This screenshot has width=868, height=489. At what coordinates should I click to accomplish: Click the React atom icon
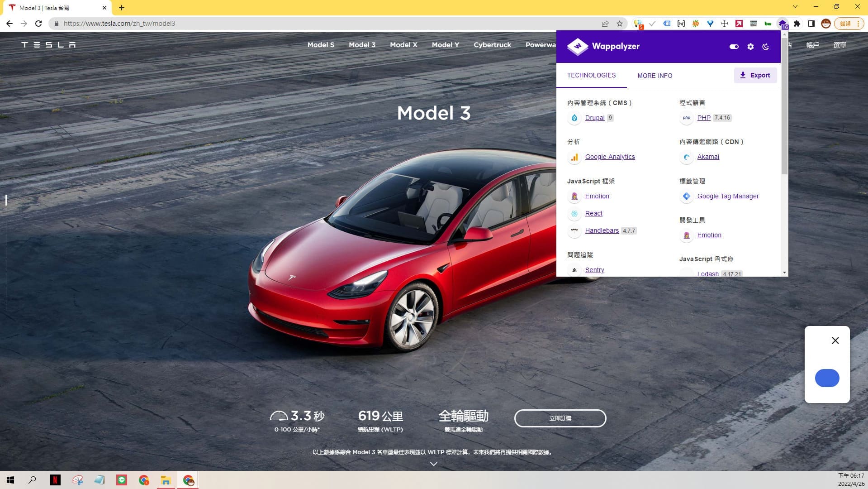point(574,213)
